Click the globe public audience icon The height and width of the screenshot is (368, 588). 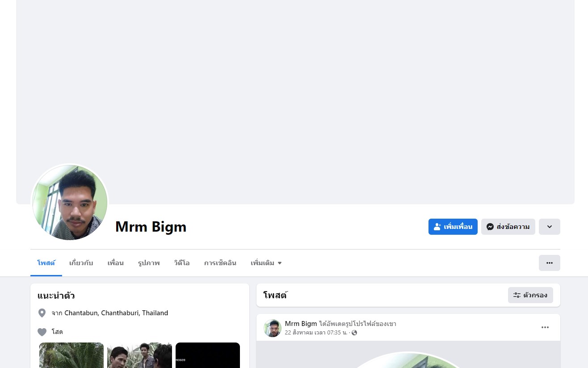click(x=354, y=333)
